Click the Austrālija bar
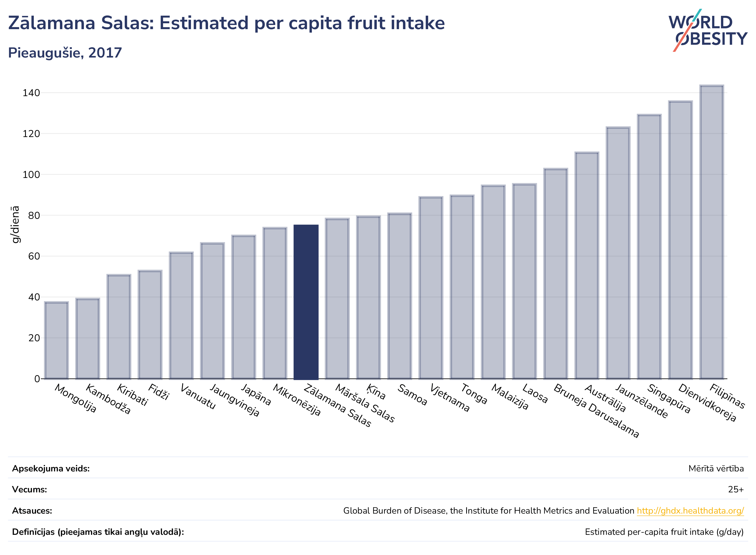756x555 pixels. click(x=586, y=265)
